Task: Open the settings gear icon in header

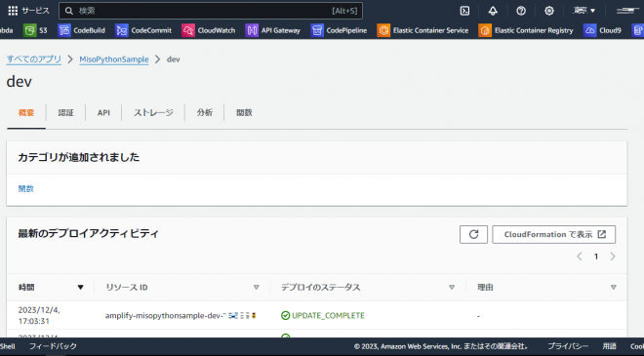Action: pyautogui.click(x=549, y=11)
